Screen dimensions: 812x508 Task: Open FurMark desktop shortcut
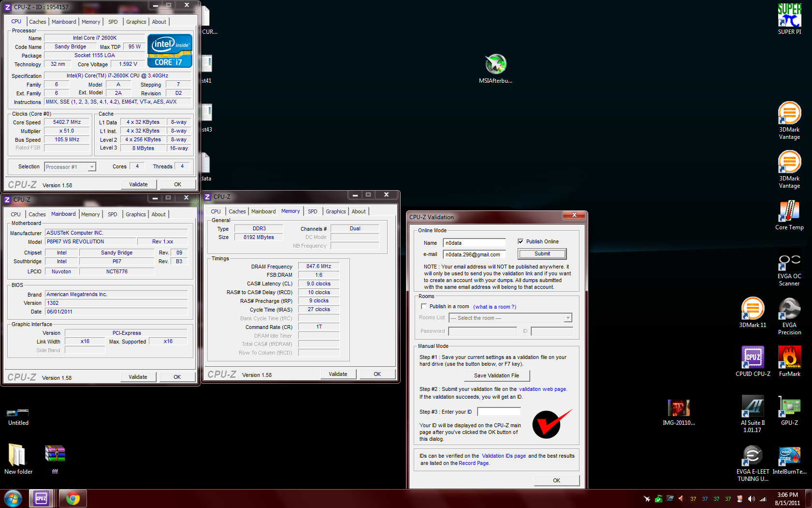tap(789, 361)
